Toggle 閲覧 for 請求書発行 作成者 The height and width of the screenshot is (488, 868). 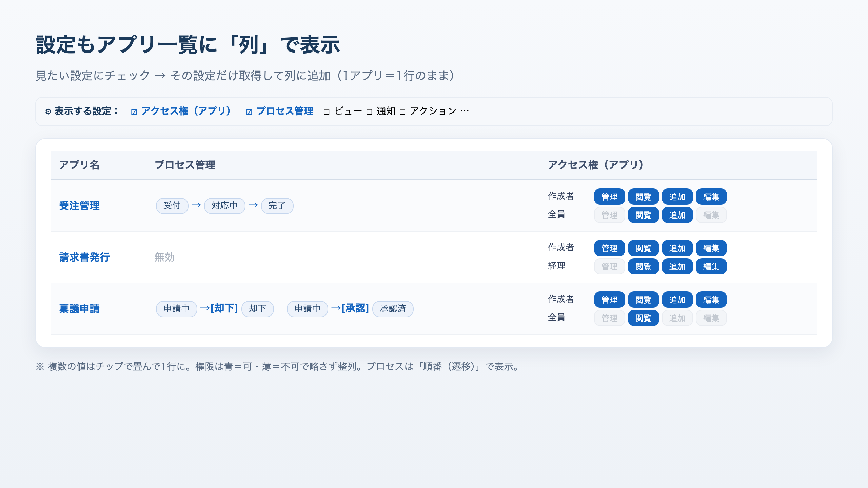pyautogui.click(x=643, y=248)
